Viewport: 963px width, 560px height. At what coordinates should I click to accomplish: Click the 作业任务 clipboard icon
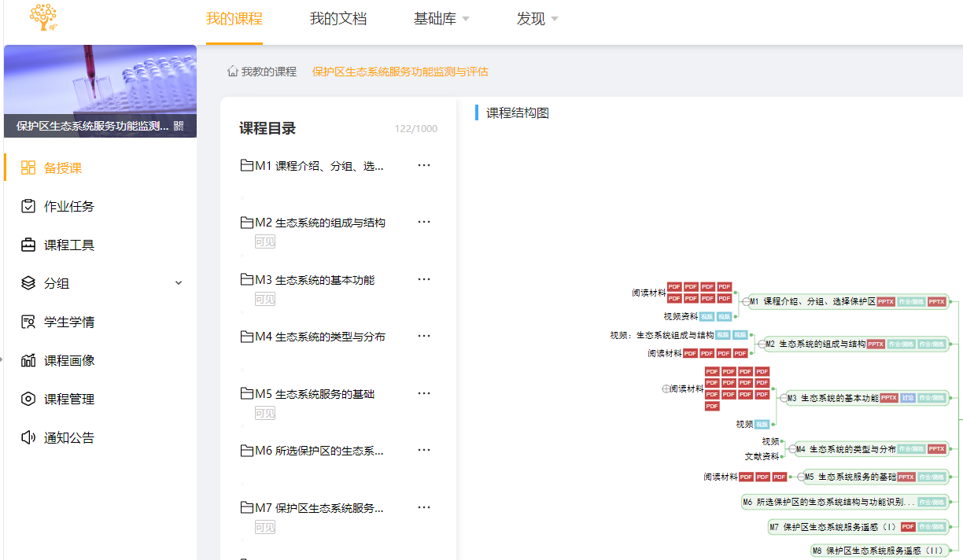(28, 206)
